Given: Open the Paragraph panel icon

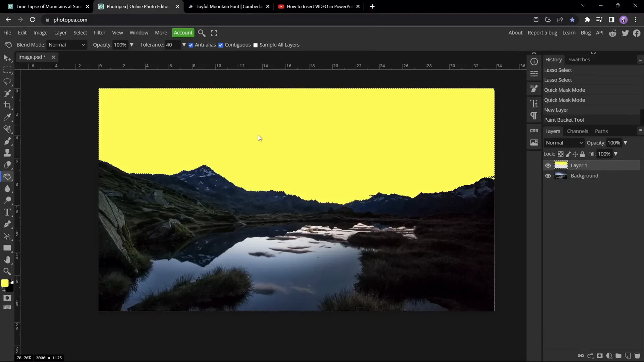Looking at the screenshot, I should [x=534, y=116].
